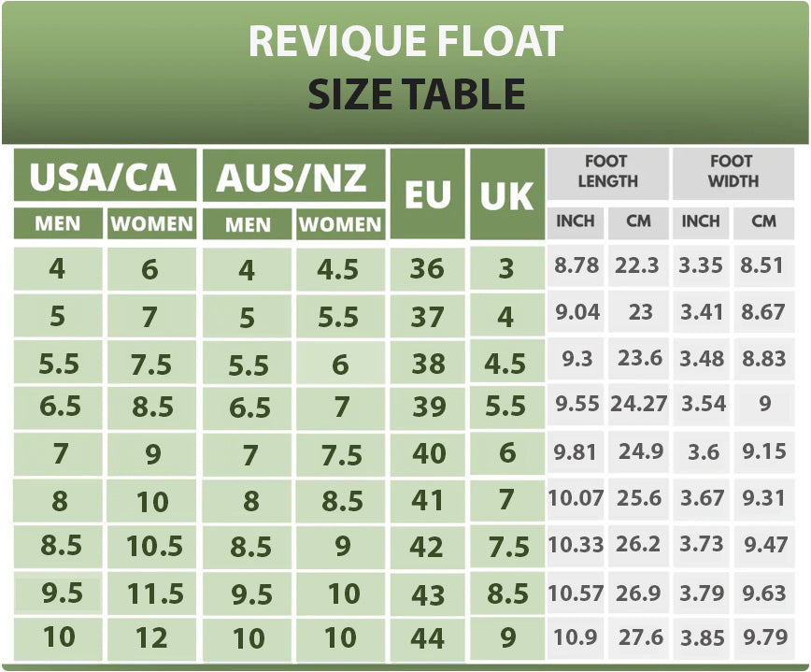Screen dimensions: 811x672
Task: Click the UK size 8.5 cell
Action: pos(507,593)
